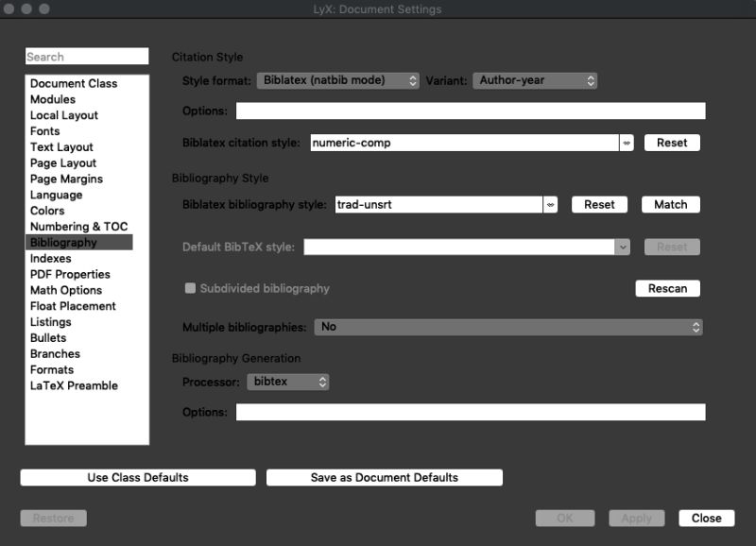
Task: Open the Biblatex bibliography style browser icon
Action: pos(552,204)
